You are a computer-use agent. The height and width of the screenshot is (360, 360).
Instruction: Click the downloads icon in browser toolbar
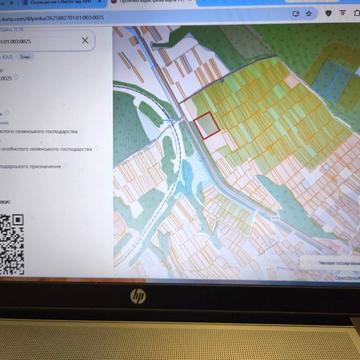(x=342, y=13)
